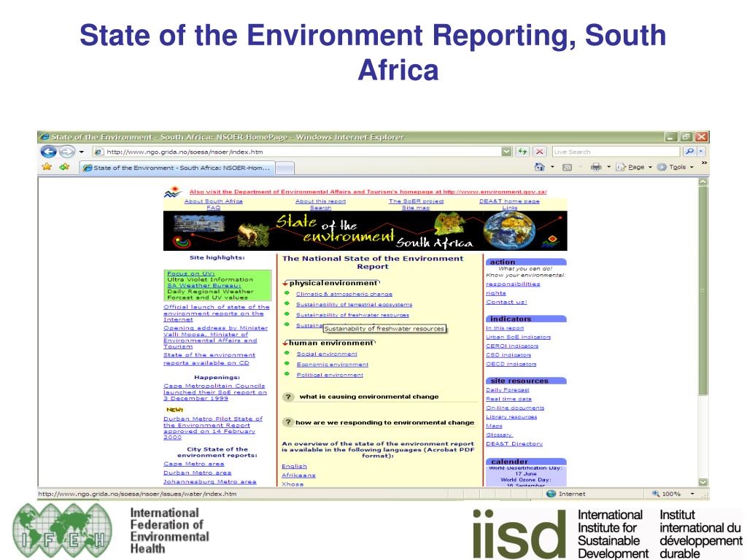
Task: Click the browser Forward arrow button
Action: click(x=66, y=152)
